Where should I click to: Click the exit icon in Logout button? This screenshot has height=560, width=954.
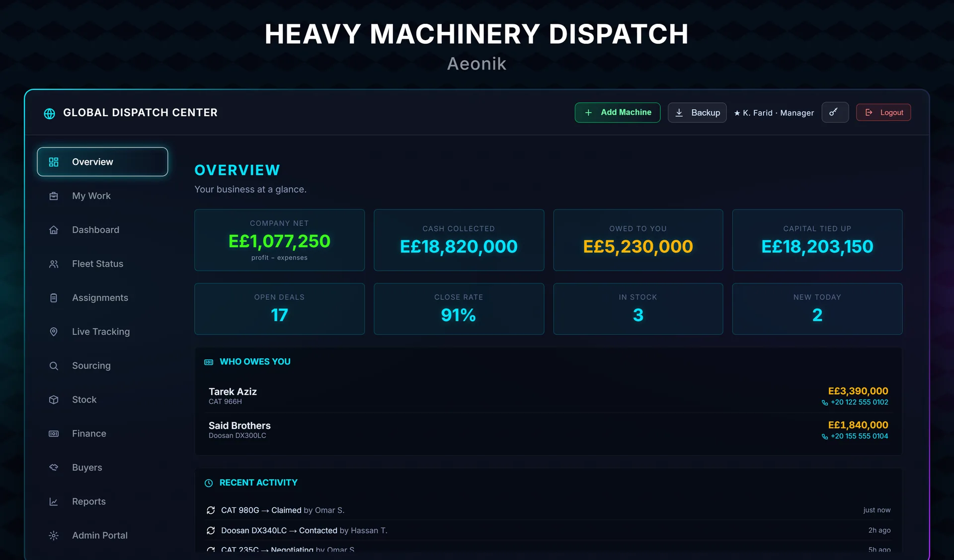pyautogui.click(x=869, y=113)
